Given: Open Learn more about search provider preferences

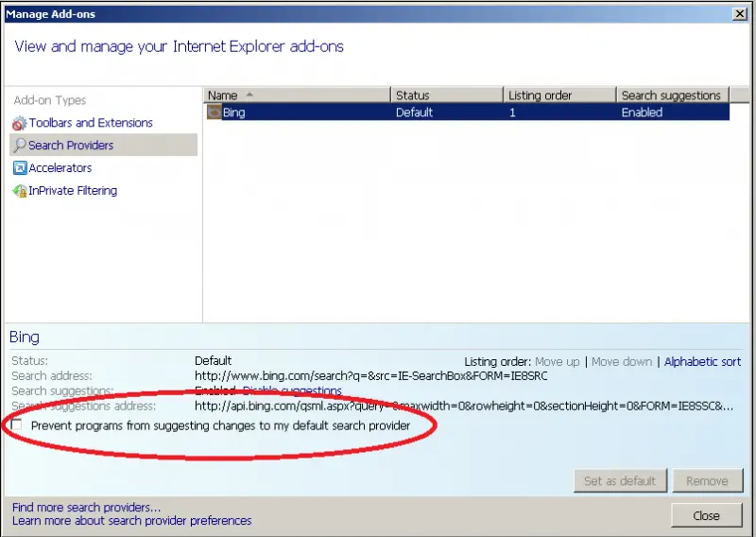Looking at the screenshot, I should [131, 521].
